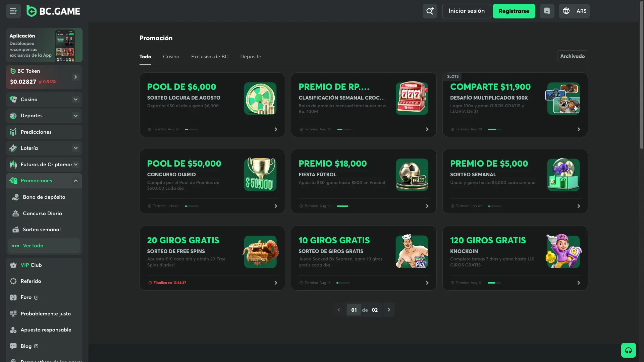644x362 pixels.
Task: Open the BC Token price arrow
Action: [75, 77]
